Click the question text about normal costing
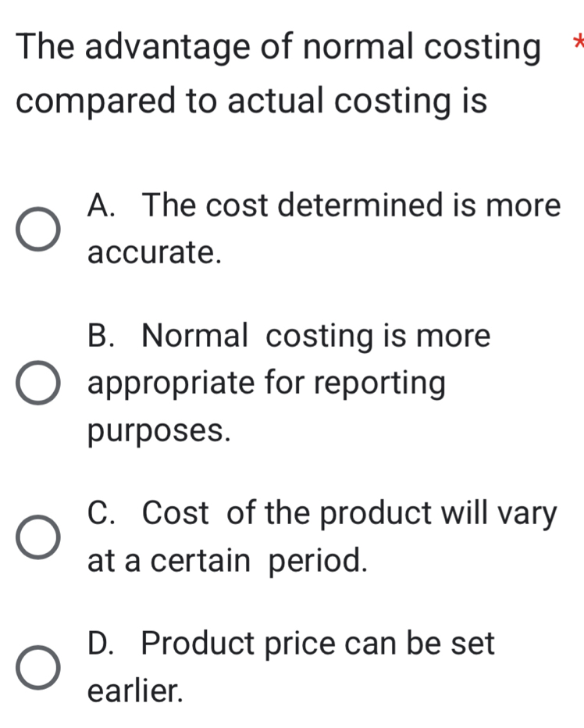Image resolution: width=584 pixels, height=728 pixels. [278, 48]
